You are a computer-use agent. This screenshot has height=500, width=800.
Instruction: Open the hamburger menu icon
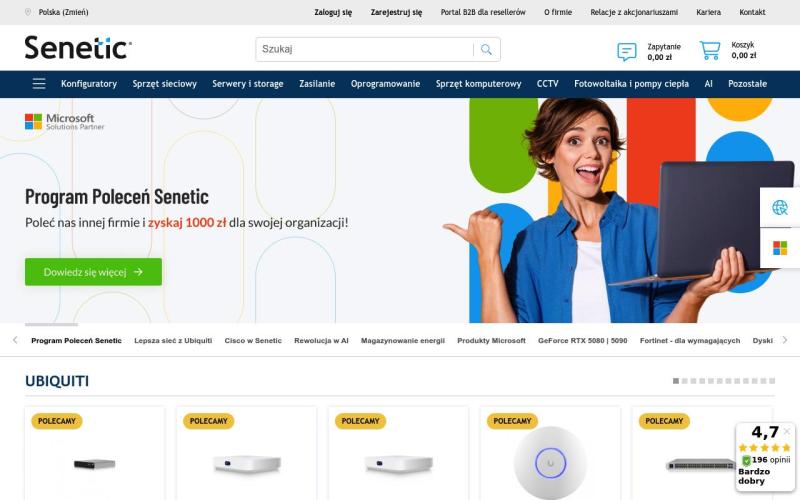39,84
